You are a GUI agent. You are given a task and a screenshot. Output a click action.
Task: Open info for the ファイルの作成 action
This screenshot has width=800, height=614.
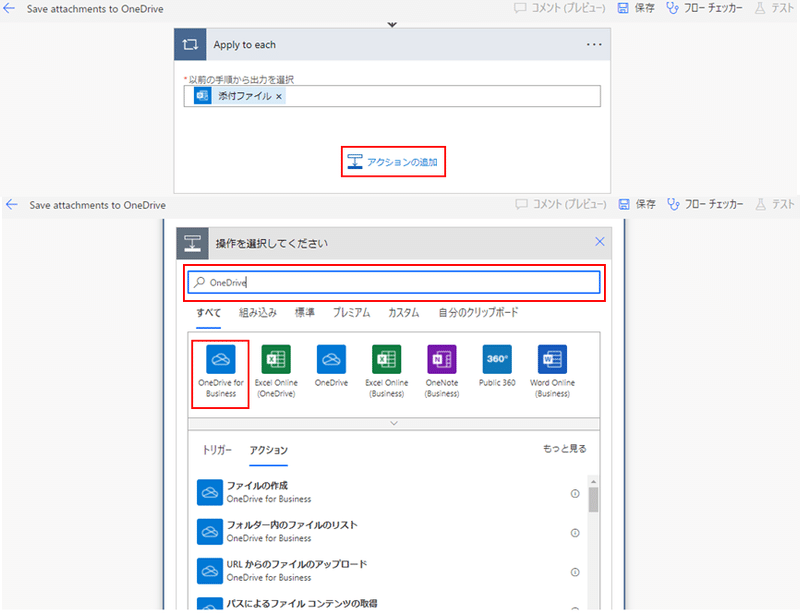(575, 493)
